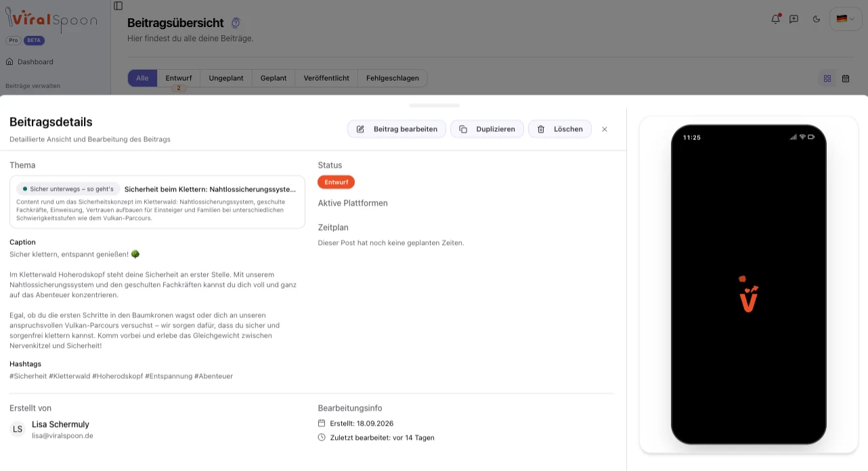Screen dimensions: 868x471
Task: Select the Geplant tab
Action: (x=274, y=78)
